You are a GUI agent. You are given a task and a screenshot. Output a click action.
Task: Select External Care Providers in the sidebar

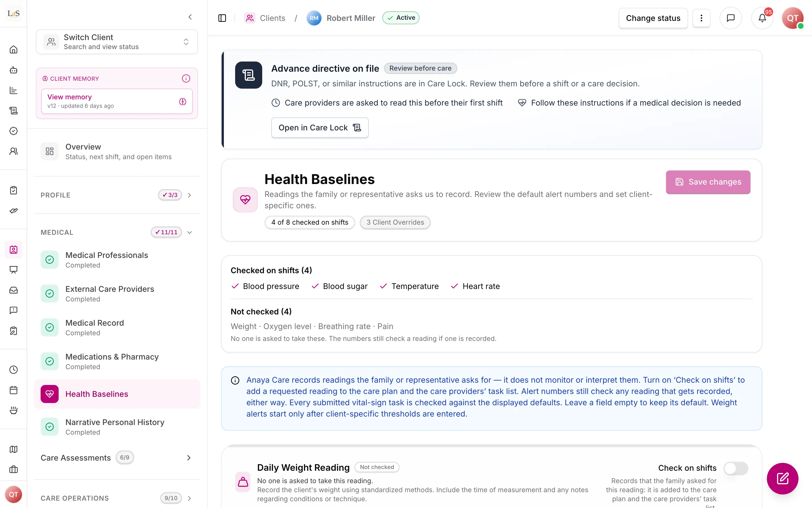(x=117, y=294)
